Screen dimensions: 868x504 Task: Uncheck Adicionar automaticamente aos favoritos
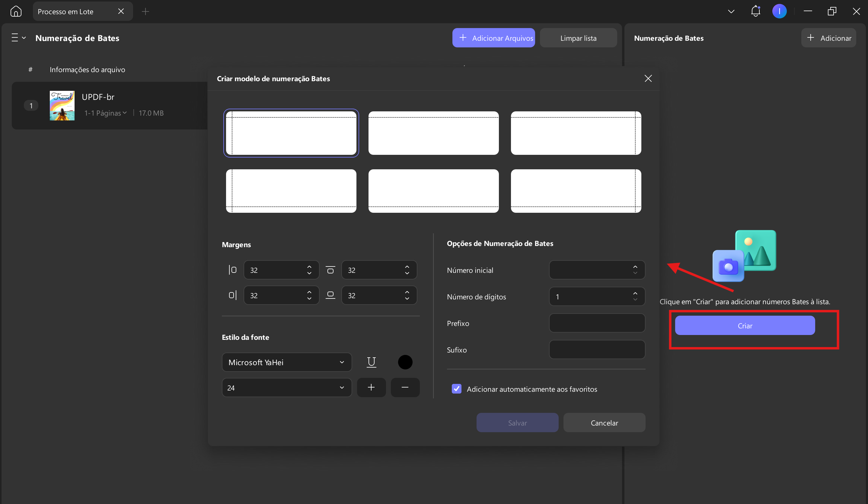tap(456, 389)
